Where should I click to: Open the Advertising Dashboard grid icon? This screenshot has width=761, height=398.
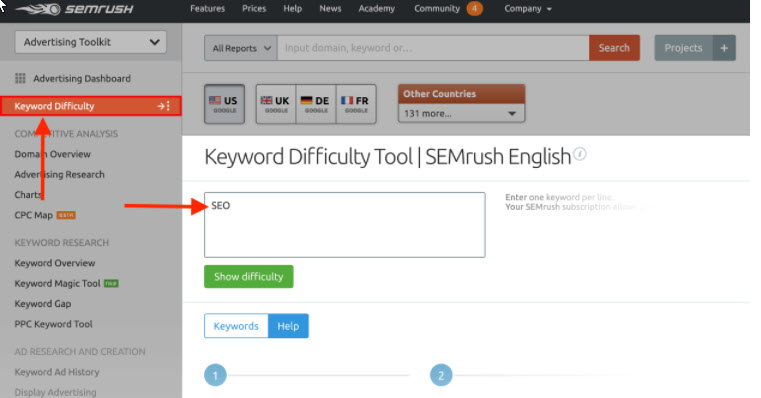[x=20, y=78]
